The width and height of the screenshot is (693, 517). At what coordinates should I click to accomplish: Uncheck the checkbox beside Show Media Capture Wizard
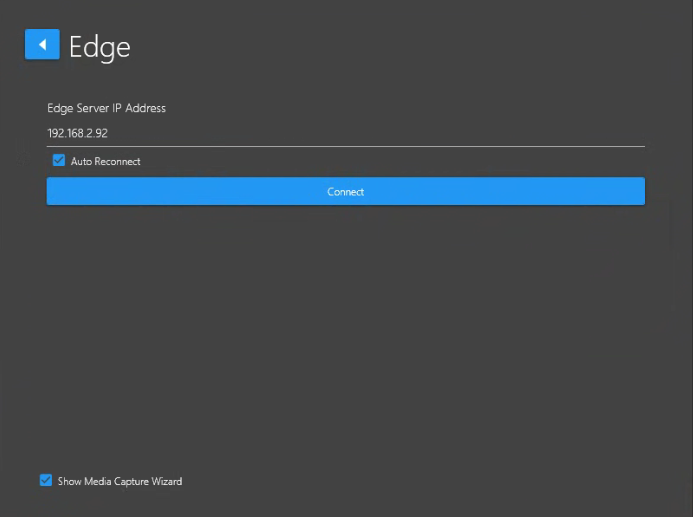pyautogui.click(x=46, y=481)
